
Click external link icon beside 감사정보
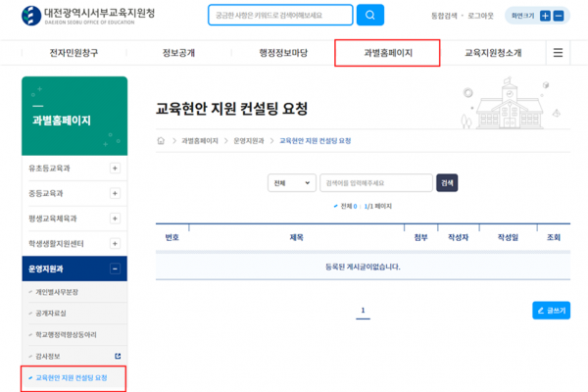(119, 355)
